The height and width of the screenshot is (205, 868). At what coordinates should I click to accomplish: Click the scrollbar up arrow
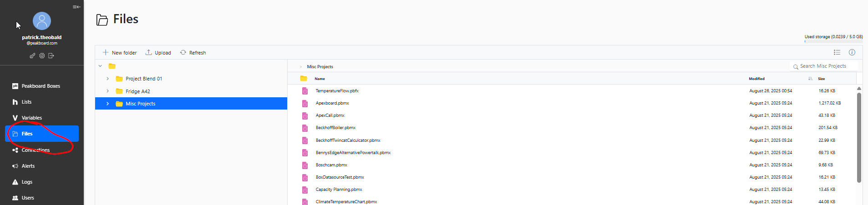click(859, 89)
